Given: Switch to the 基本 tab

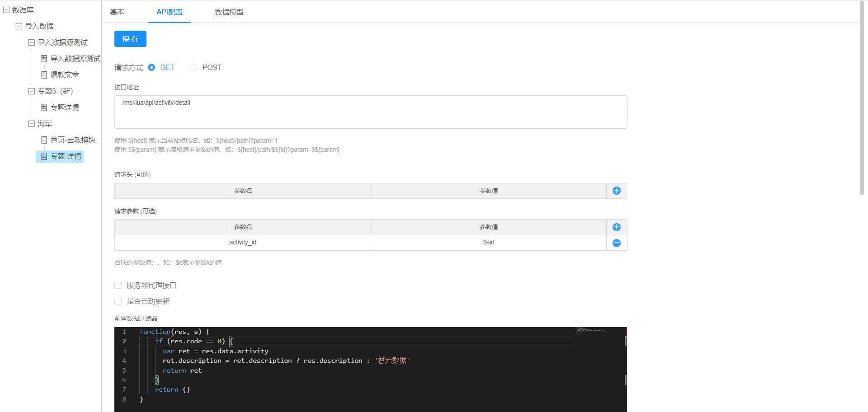Looking at the screenshot, I should click(117, 12).
